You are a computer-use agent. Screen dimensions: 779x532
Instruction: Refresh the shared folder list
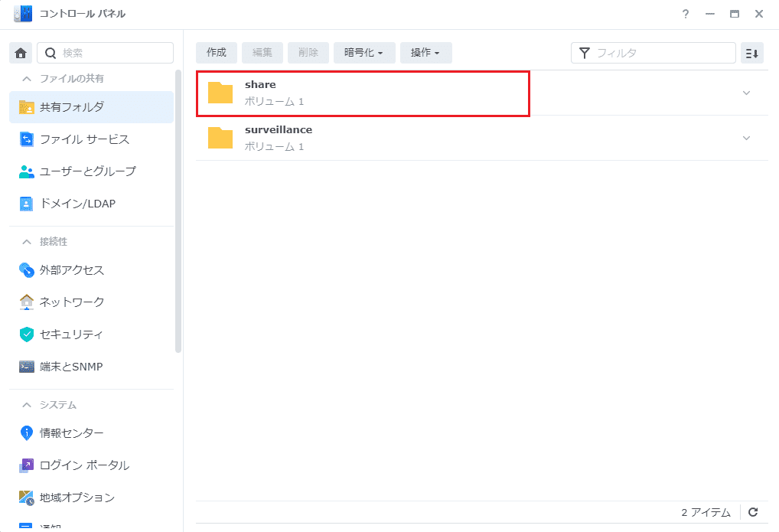click(x=753, y=512)
